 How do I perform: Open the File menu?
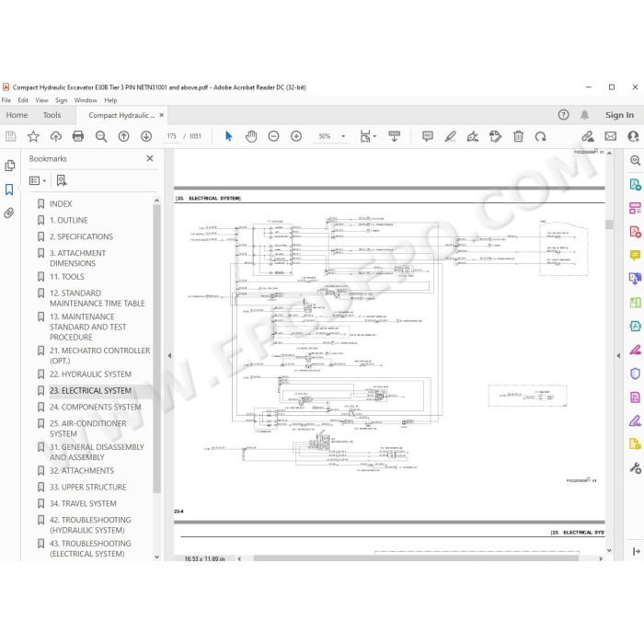click(6, 100)
